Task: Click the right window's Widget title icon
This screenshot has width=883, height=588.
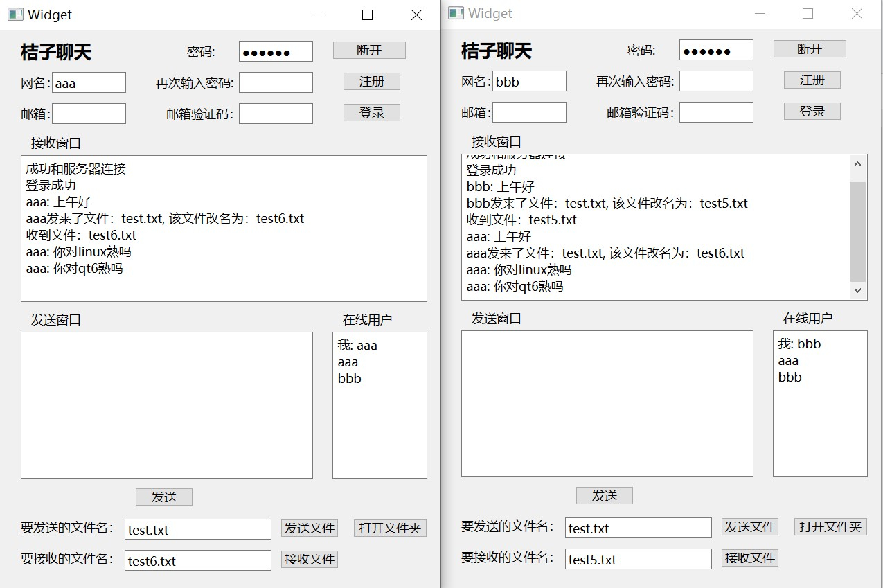Action: (x=456, y=13)
